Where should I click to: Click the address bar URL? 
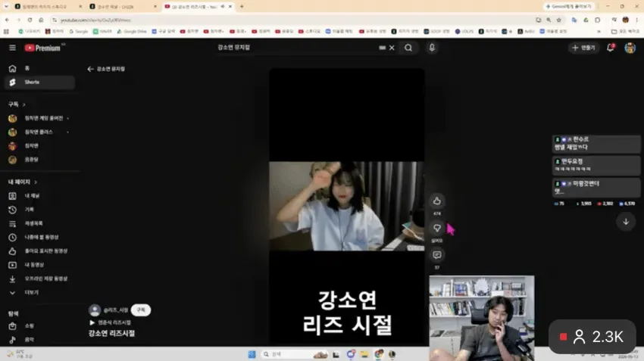95,20
